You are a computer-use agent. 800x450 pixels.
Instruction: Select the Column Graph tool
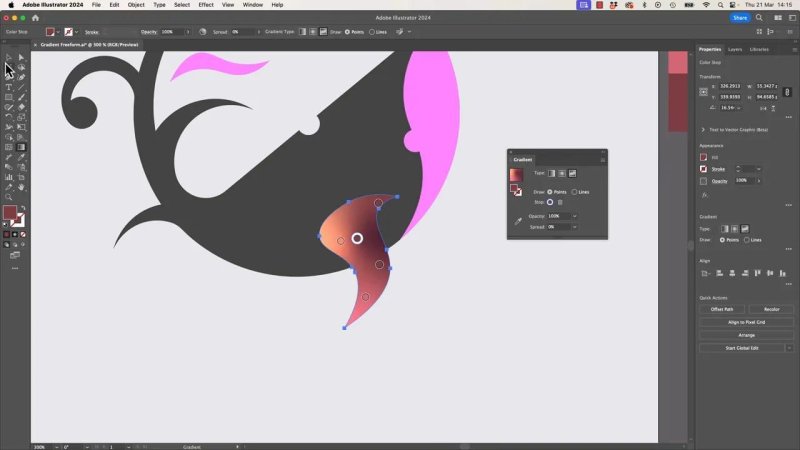click(x=9, y=177)
